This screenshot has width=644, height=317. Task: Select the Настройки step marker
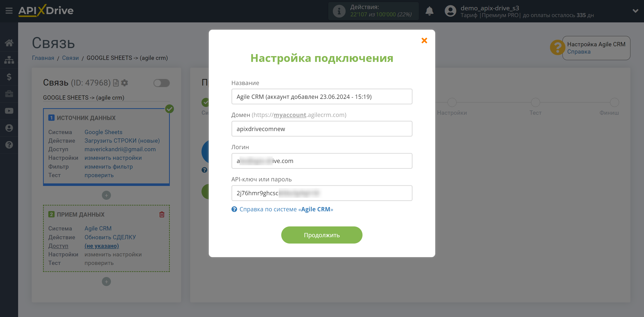[x=452, y=102]
